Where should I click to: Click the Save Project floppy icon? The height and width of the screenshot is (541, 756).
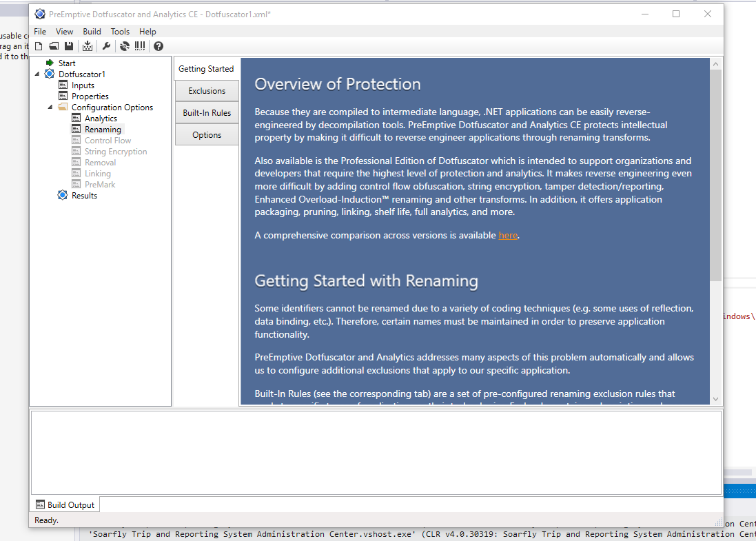69,46
